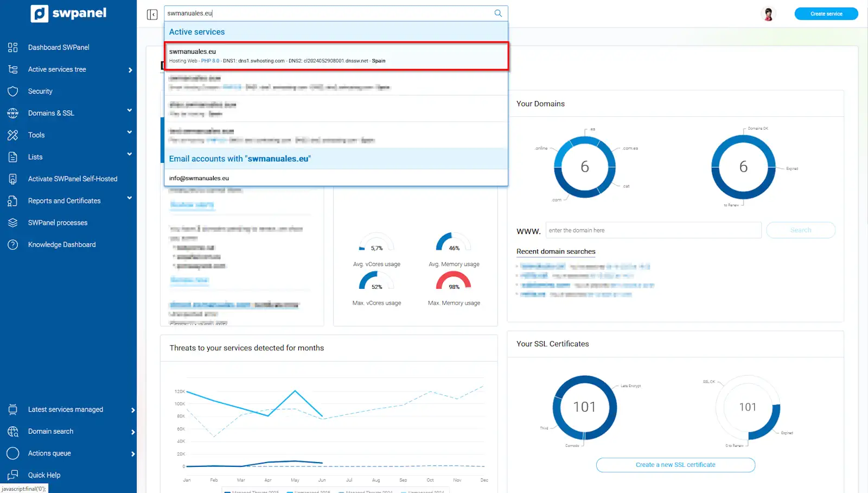Open Dashboard SWPanel menu item
The height and width of the screenshot is (493, 868).
59,47
